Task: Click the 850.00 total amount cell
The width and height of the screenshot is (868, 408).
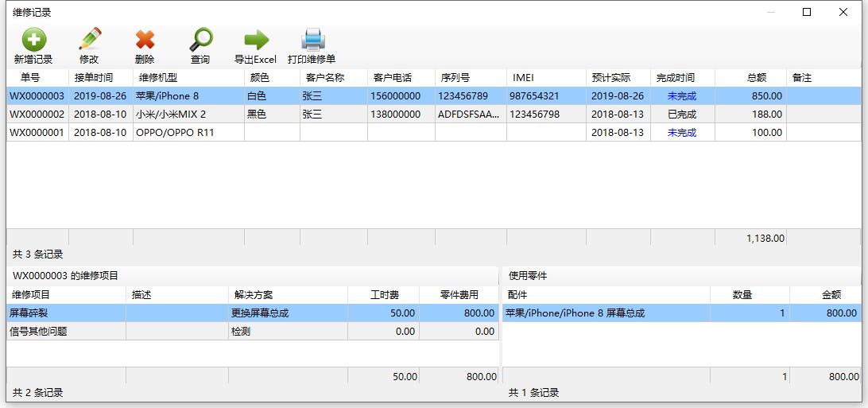Action: click(750, 95)
